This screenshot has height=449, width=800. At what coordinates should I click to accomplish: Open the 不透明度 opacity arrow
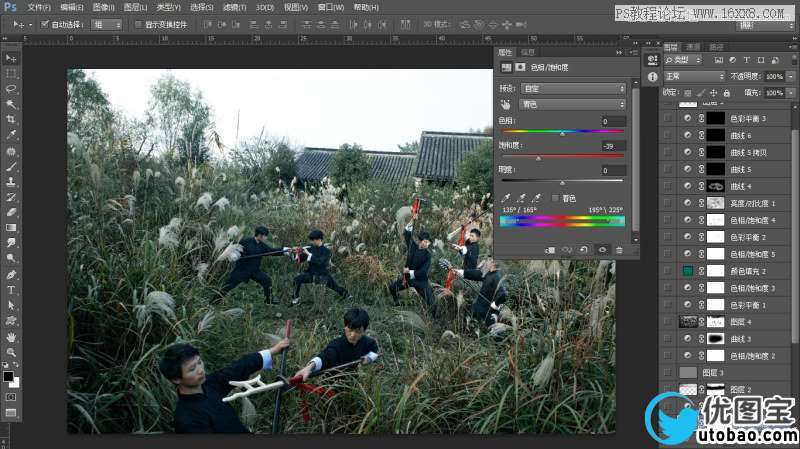click(790, 77)
